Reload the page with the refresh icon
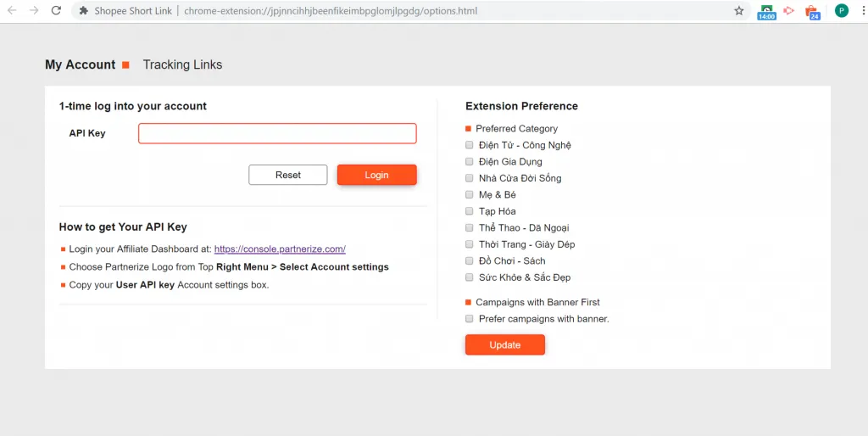Viewport: 868px width, 436px height. coord(56,10)
